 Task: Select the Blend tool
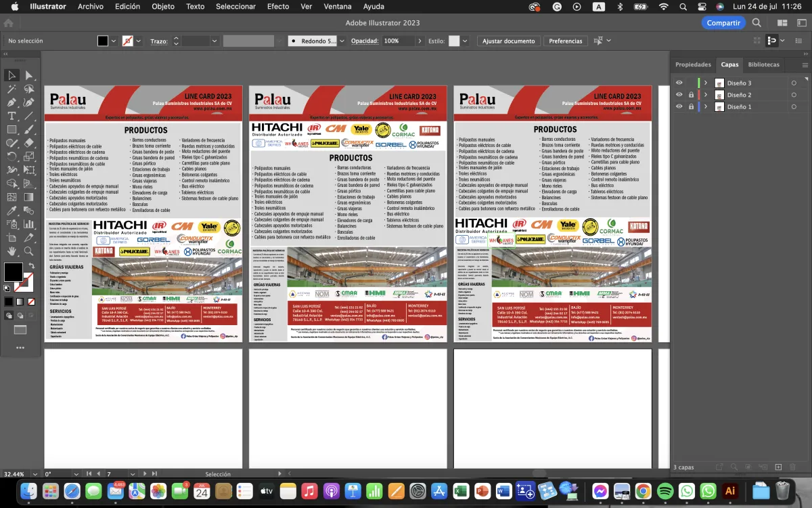point(29,211)
